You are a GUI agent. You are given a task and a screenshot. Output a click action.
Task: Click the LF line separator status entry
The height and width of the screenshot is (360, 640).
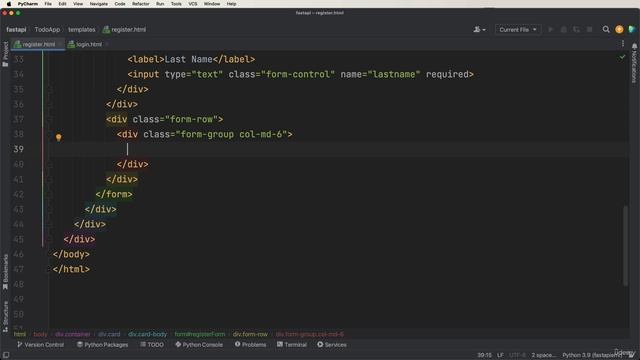pos(500,355)
